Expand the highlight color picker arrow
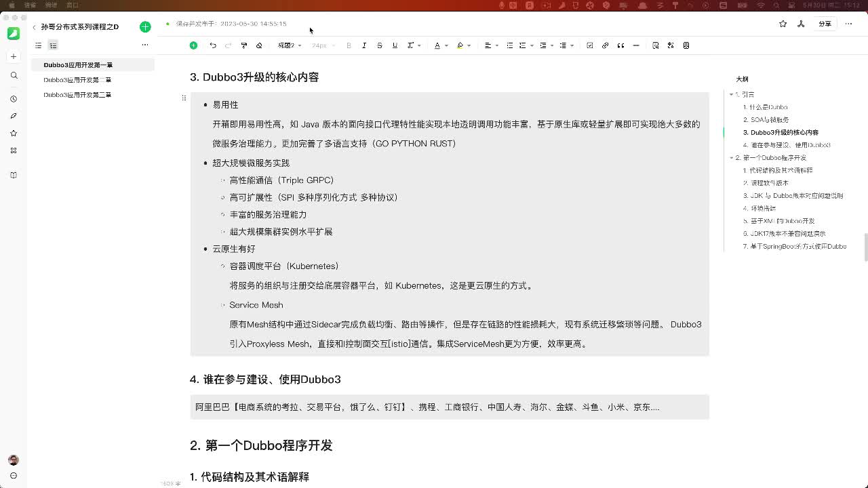 (x=469, y=45)
